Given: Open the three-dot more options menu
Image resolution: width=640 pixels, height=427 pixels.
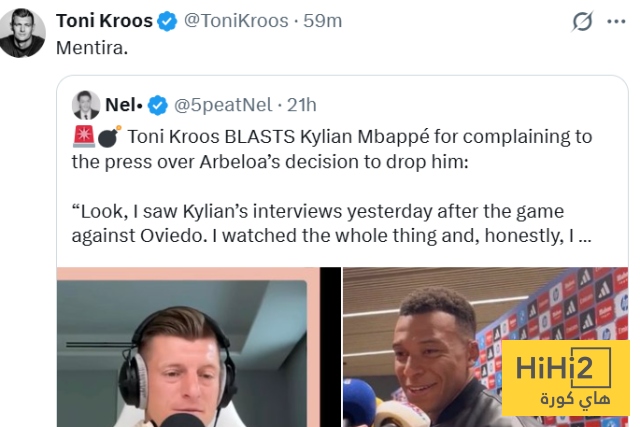Looking at the screenshot, I should [616, 21].
